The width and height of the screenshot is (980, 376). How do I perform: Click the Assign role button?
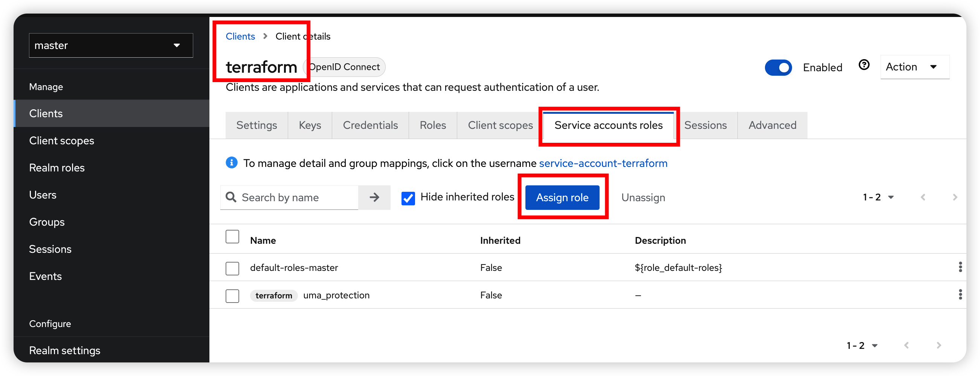pos(562,197)
